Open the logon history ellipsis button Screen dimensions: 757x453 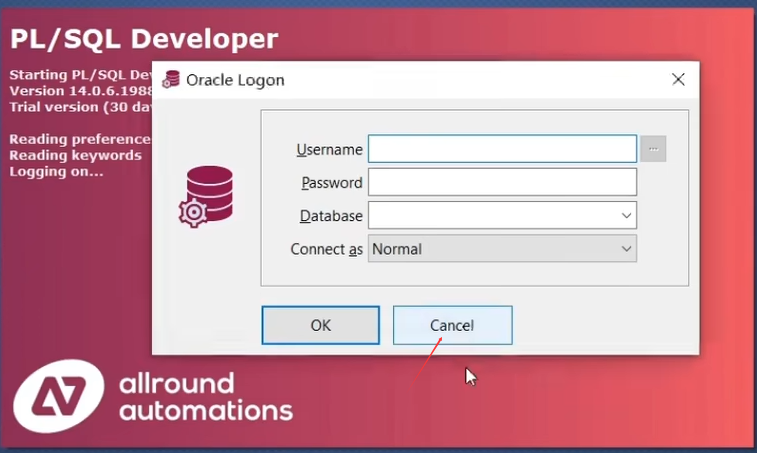pos(653,149)
